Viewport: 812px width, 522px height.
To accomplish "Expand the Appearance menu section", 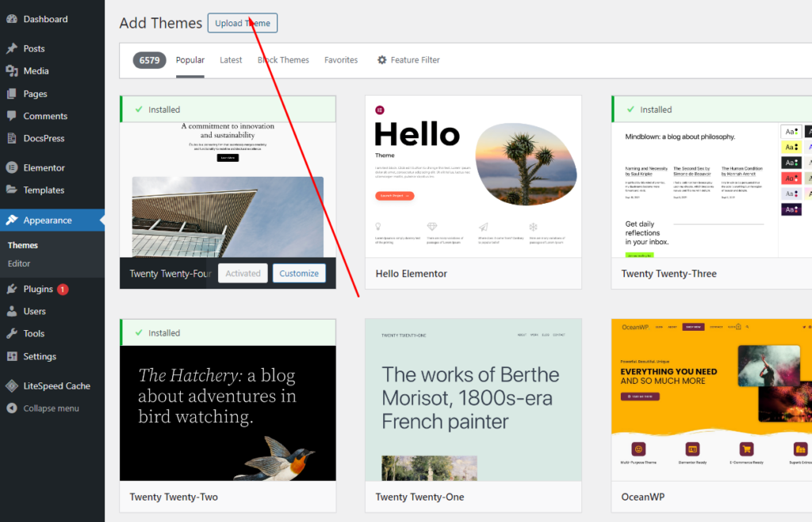I will tap(48, 221).
